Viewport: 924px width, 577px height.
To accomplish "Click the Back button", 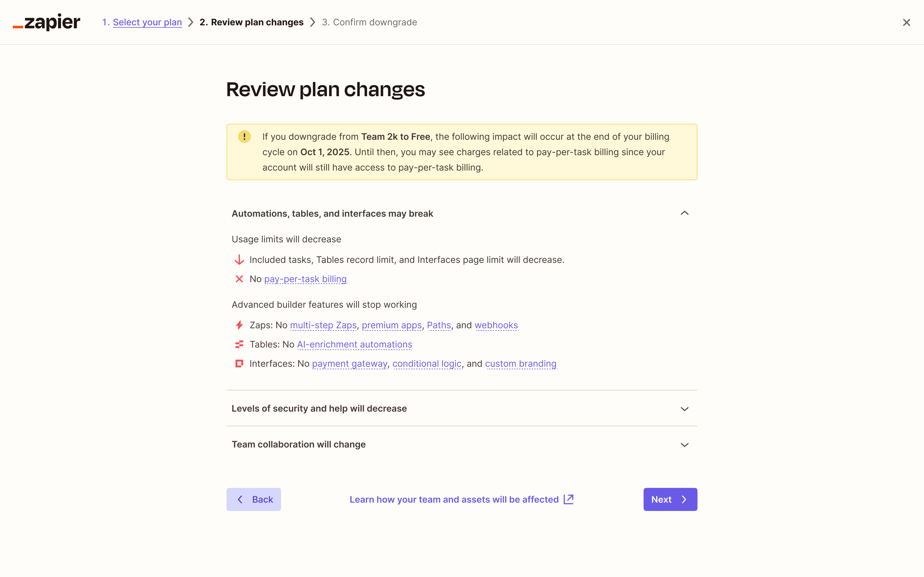I will [x=253, y=499].
